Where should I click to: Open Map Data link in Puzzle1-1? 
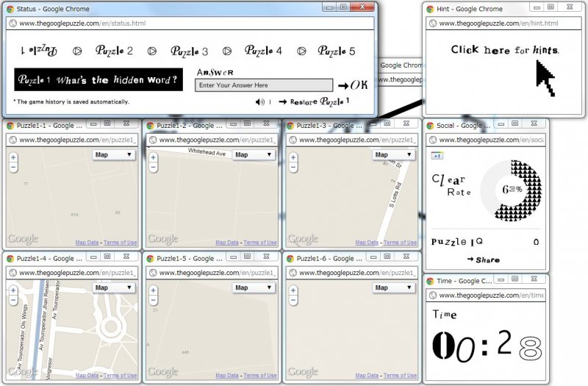click(x=87, y=243)
